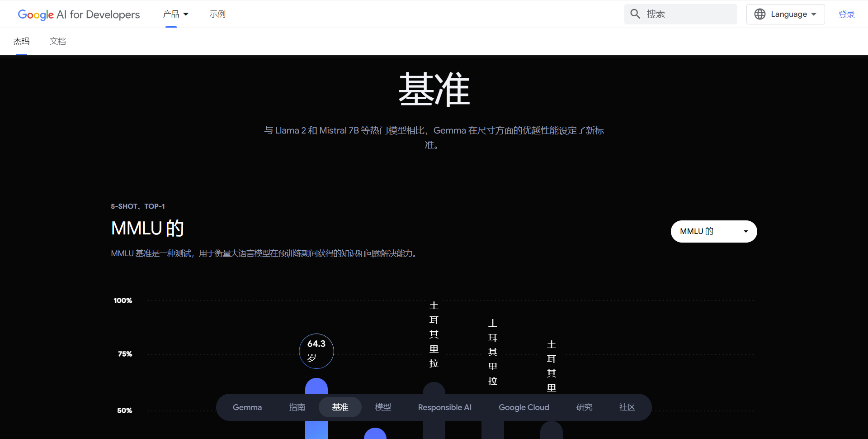This screenshot has width=868, height=439.
Task: Go to 研究 section
Action: click(584, 407)
